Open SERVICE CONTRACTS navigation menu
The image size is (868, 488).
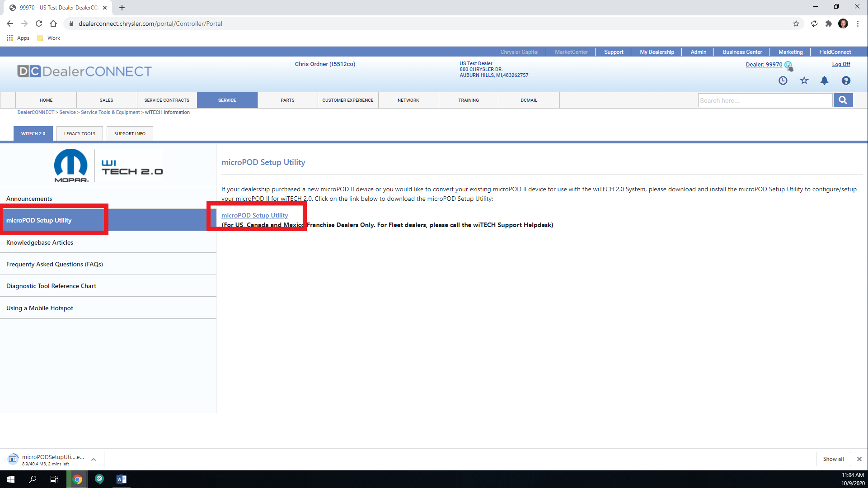pos(167,100)
